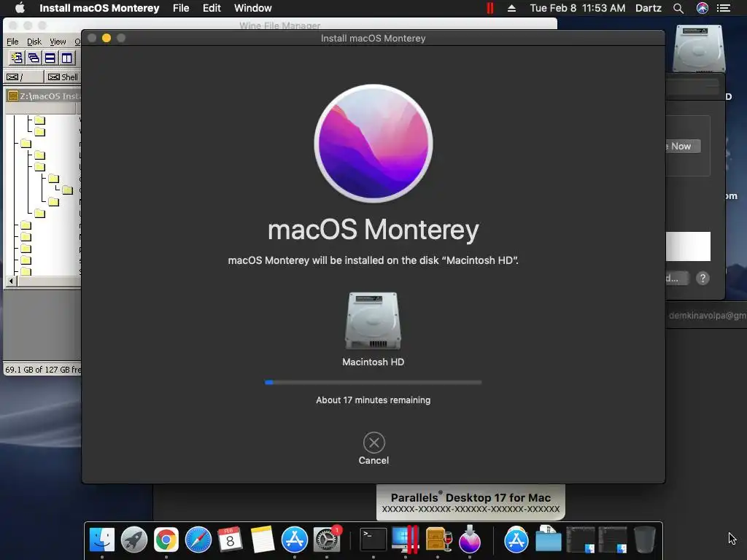Click Z:\macOS Inst title bar in Wine File Manager
This screenshot has width=747, height=560.
coord(44,96)
